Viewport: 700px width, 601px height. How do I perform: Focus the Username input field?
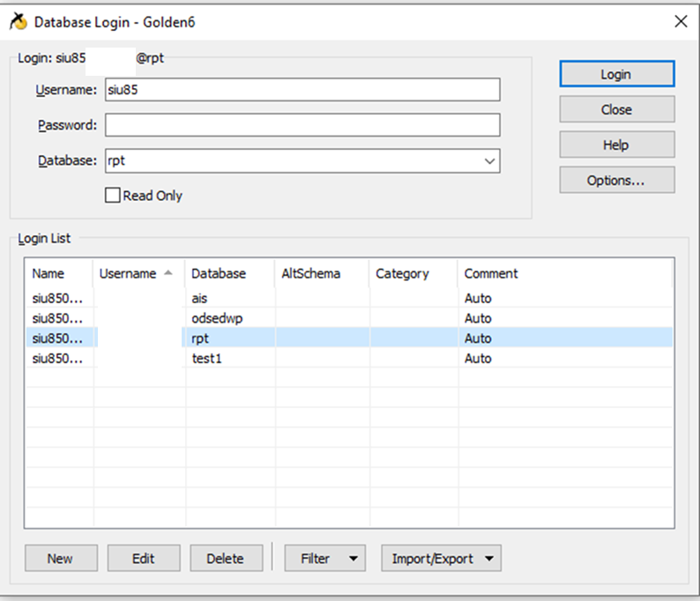tap(302, 90)
